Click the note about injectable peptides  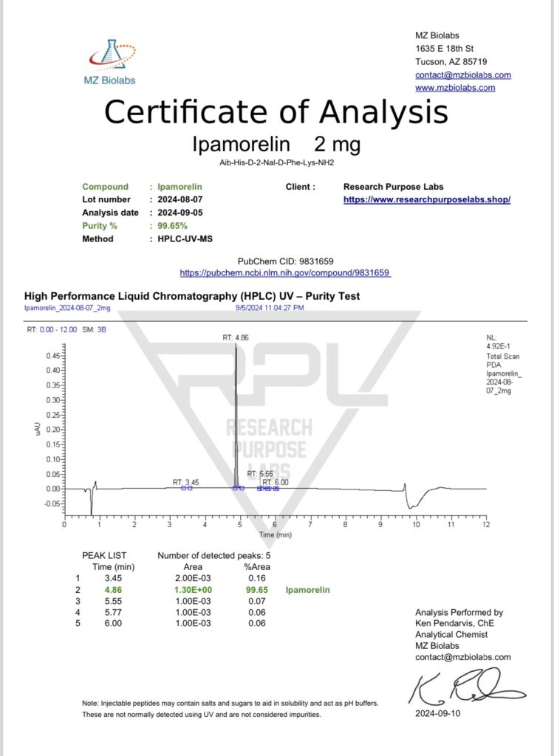[230, 709]
